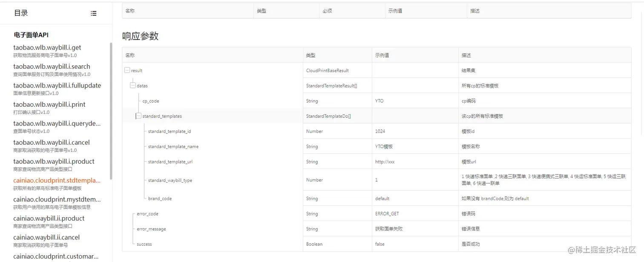The height and width of the screenshot is (262, 644).
Task: Collapse the result row
Action: click(127, 70)
